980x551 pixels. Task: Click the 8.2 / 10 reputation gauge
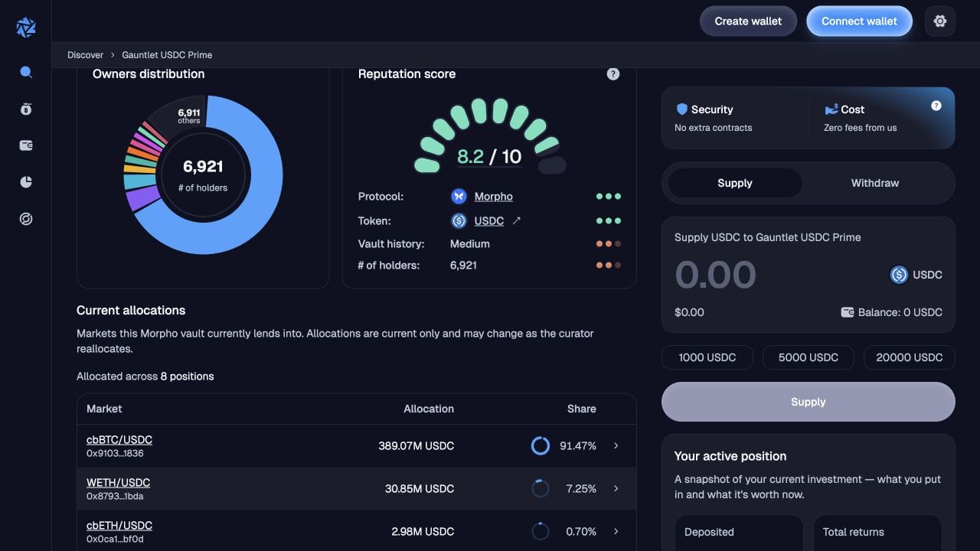click(x=490, y=138)
